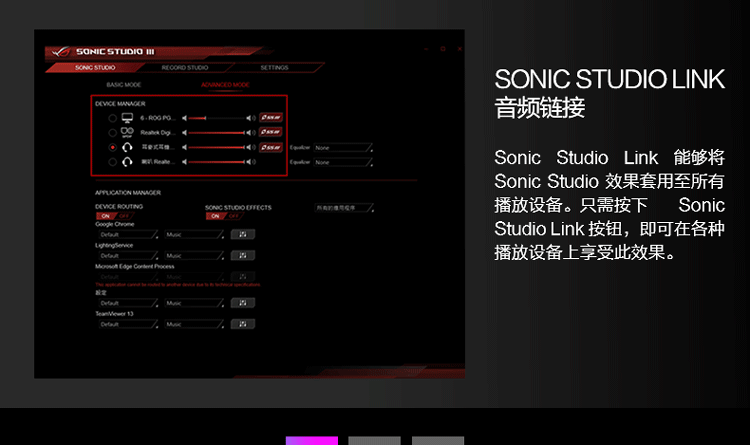Viewport: 750px width, 445px height.
Task: Click the middle grey carousel indicator
Action: coord(375,441)
